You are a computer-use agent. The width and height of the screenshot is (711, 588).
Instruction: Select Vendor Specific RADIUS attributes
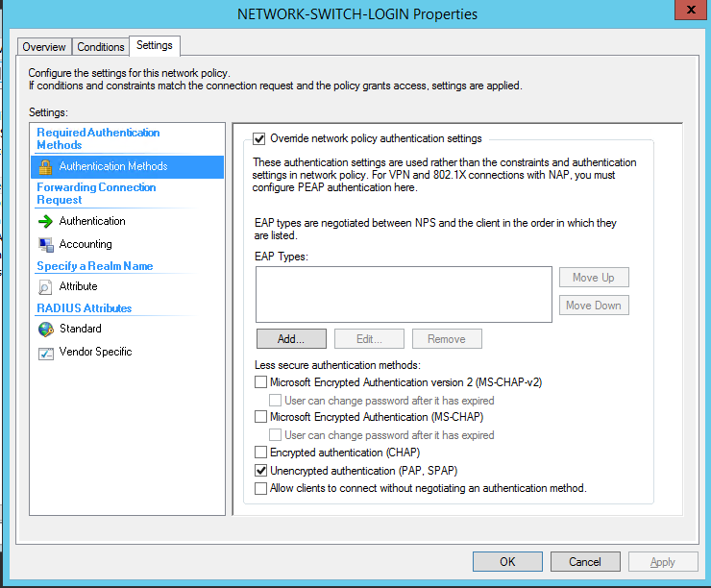coord(95,352)
